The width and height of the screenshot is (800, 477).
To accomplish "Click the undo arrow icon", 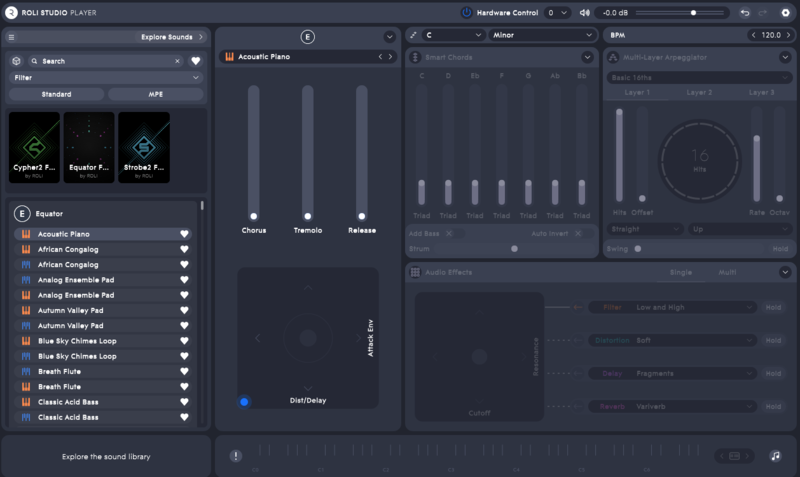I will (x=745, y=13).
